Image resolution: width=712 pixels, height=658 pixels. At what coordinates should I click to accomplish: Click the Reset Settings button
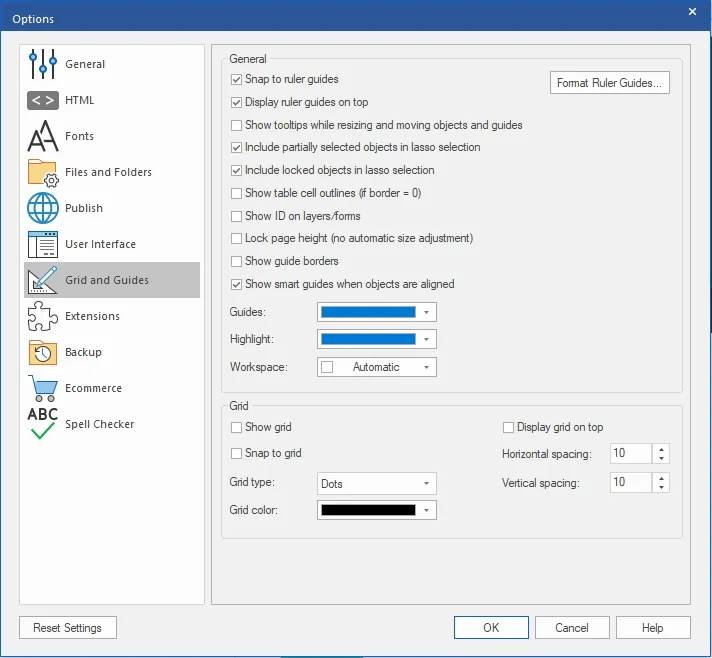tap(68, 628)
